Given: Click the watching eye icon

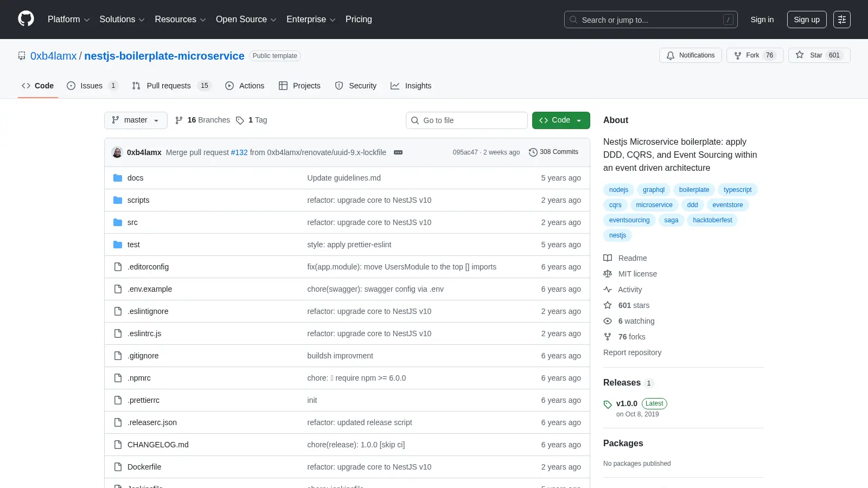Looking at the screenshot, I should pos(608,321).
